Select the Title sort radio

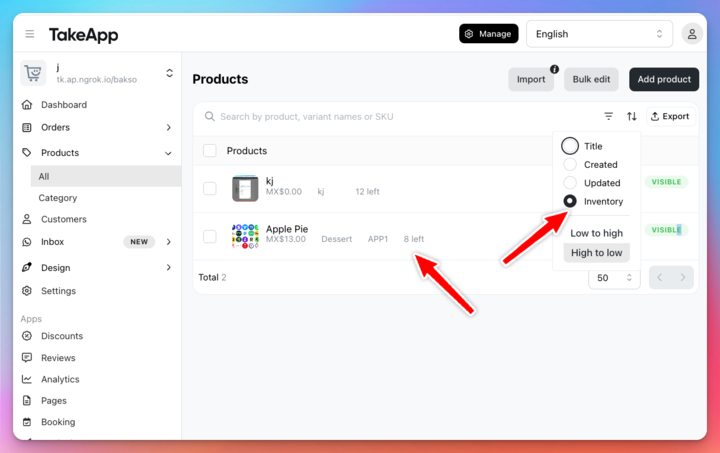pyautogui.click(x=570, y=146)
